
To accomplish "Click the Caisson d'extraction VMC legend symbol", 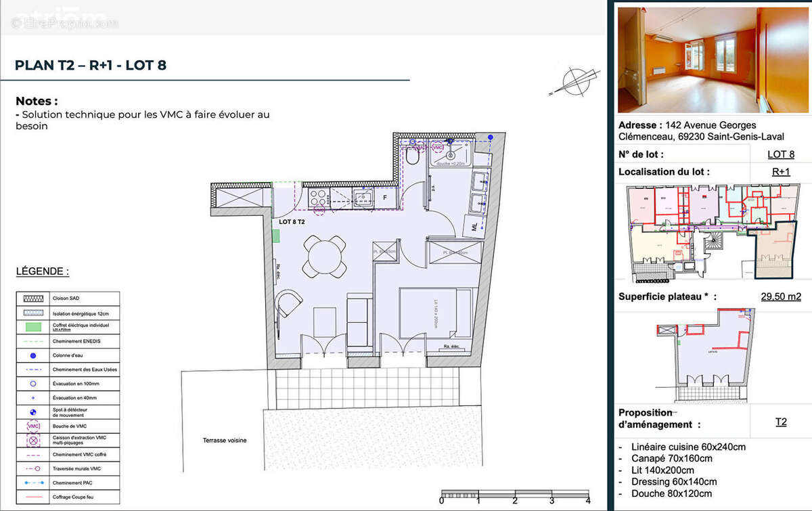I will coord(33,441).
